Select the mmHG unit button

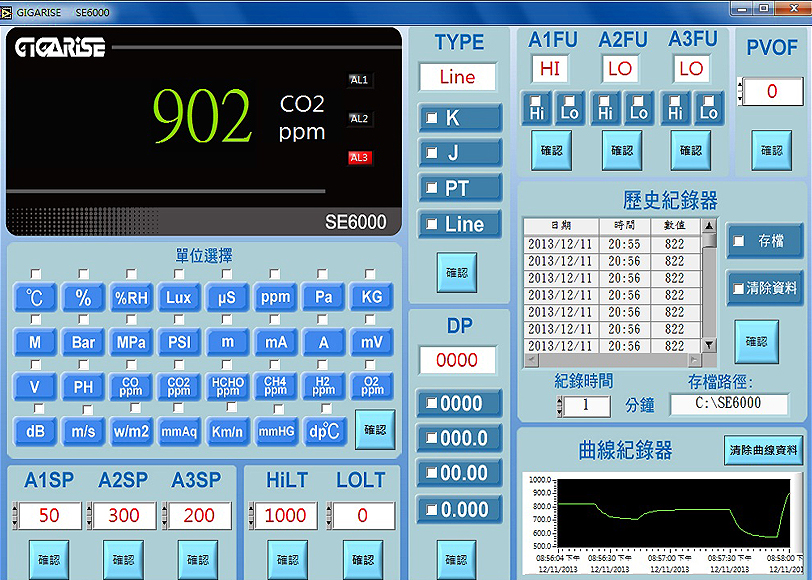pos(276,431)
